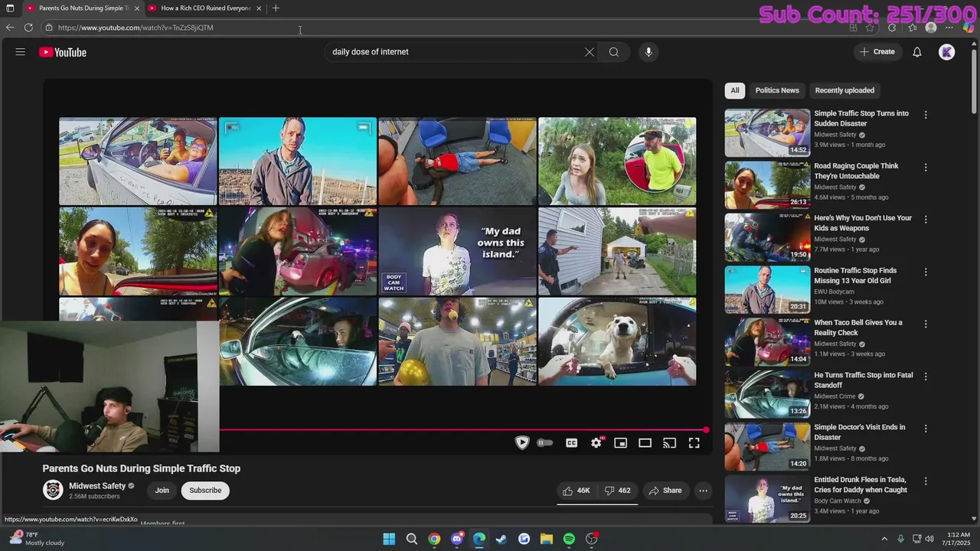Select the All filter chip
The width and height of the screenshot is (980, 551).
coord(735,90)
